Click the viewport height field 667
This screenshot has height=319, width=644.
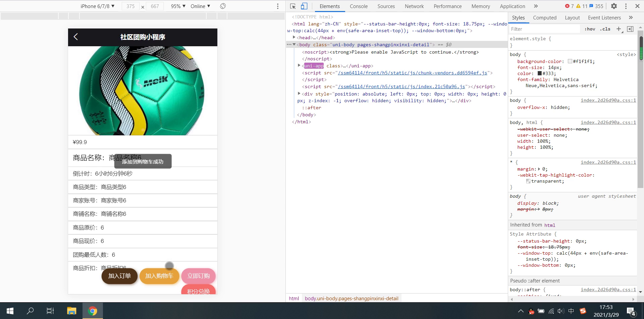[155, 6]
